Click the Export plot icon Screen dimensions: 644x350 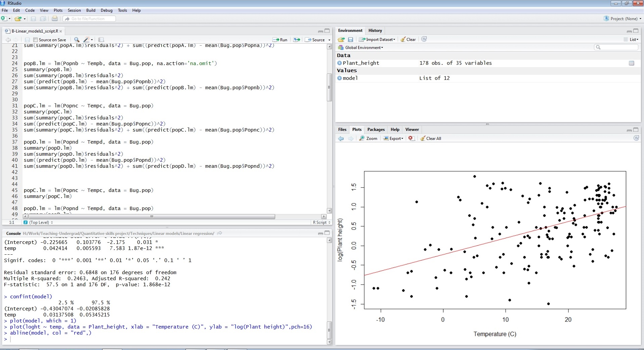point(393,138)
